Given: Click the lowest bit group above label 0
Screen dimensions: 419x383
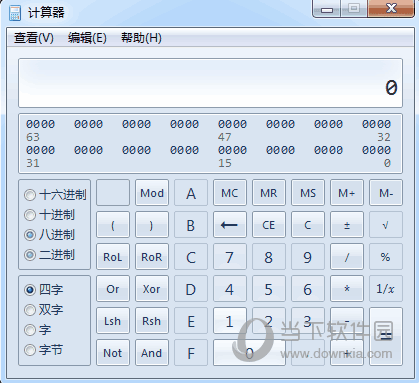Looking at the screenshot, I should click(x=376, y=150).
